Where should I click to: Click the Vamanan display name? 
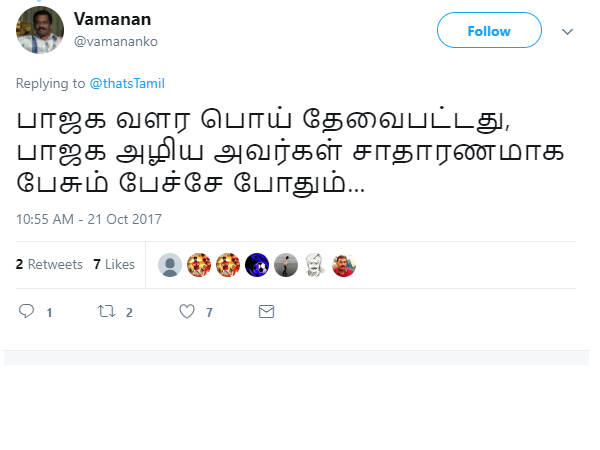(112, 19)
